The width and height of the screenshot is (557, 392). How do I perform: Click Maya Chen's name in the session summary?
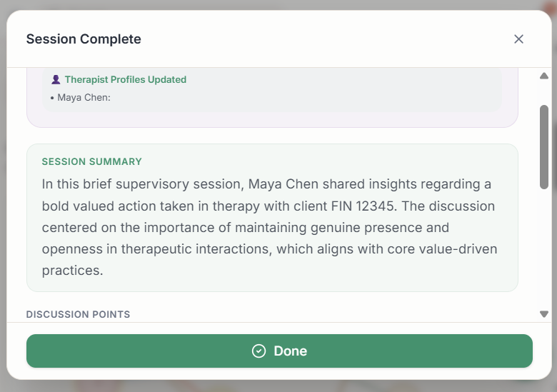click(x=282, y=184)
